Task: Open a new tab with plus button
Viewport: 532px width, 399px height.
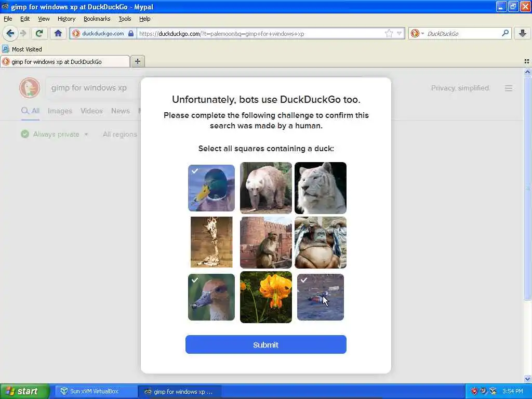Action: (137, 61)
